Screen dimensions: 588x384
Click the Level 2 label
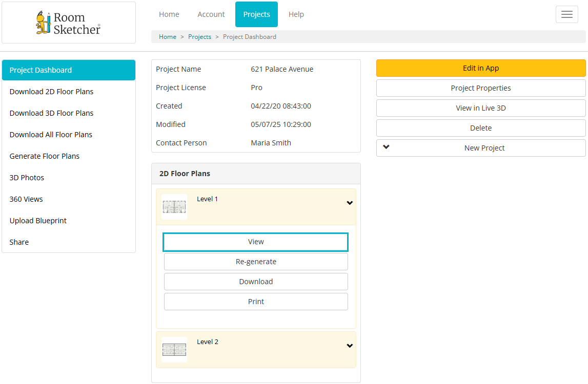coord(208,342)
